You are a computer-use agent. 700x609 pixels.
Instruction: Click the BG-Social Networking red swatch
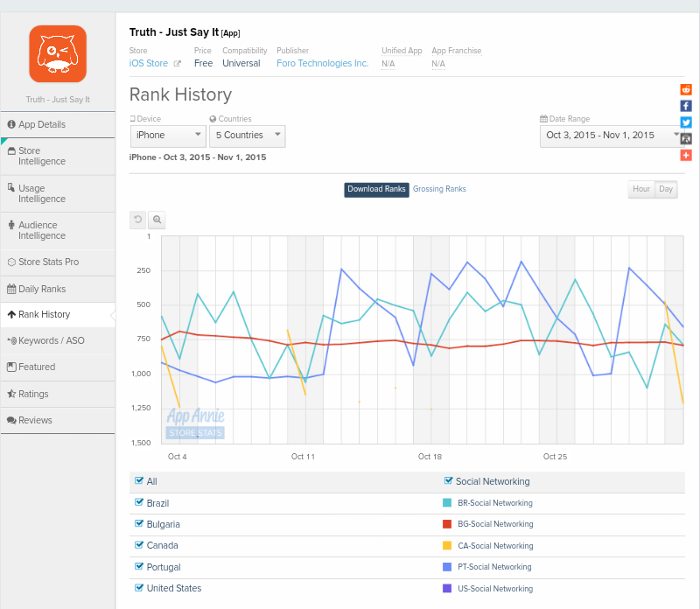coord(447,524)
